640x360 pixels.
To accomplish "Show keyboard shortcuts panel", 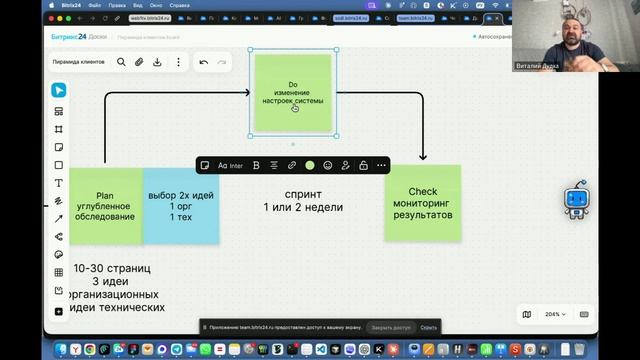I will [x=584, y=314].
